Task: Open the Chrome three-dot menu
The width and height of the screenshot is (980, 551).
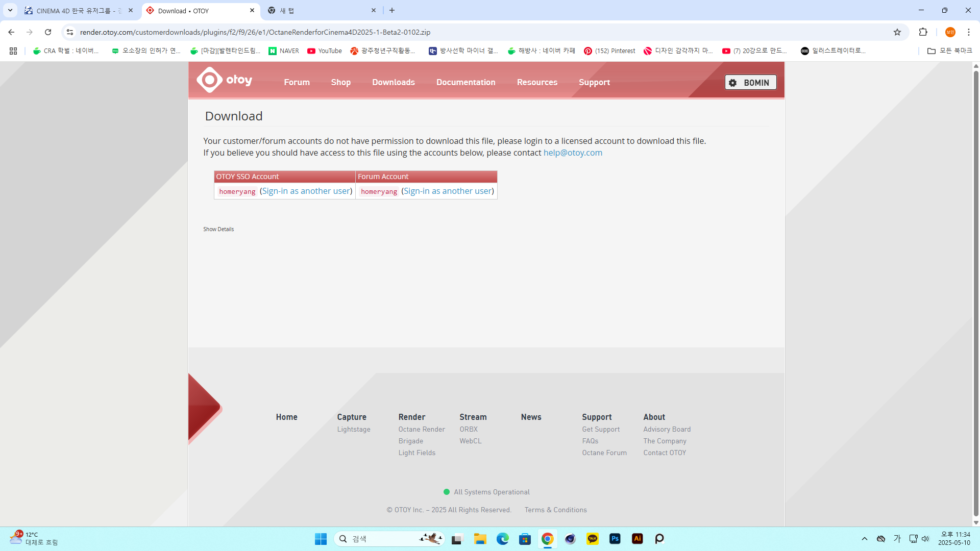Action: [969, 32]
